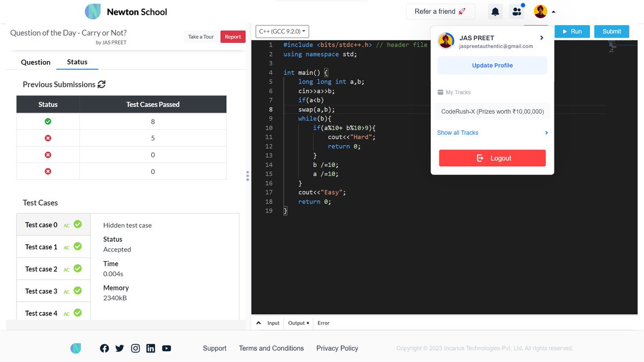Screen dimensions: 644x362
Task: Collapse the profile menu chevron beside the avatar
Action: (x=553, y=11)
